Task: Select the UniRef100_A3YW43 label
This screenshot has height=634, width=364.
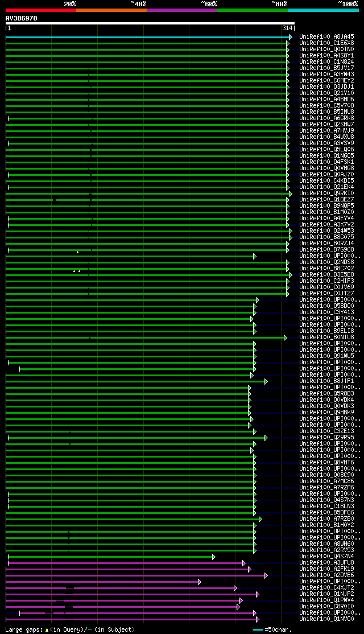Action: (x=327, y=74)
